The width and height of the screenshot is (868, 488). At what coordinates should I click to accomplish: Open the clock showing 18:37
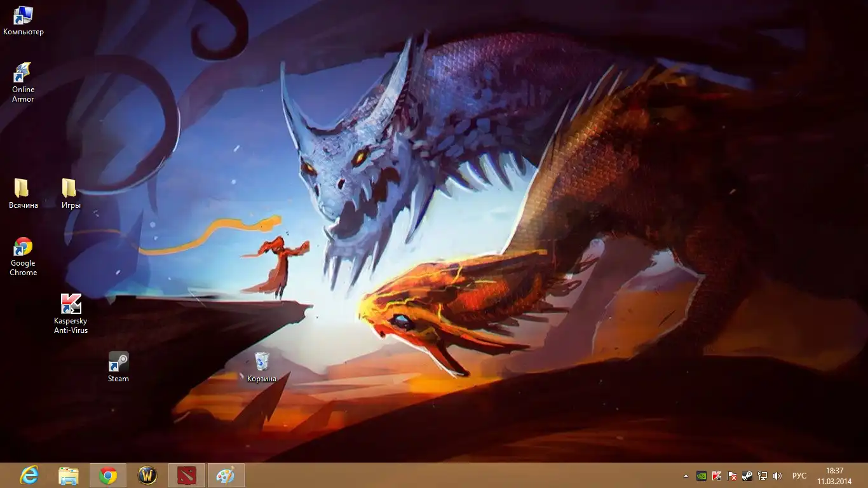click(834, 476)
